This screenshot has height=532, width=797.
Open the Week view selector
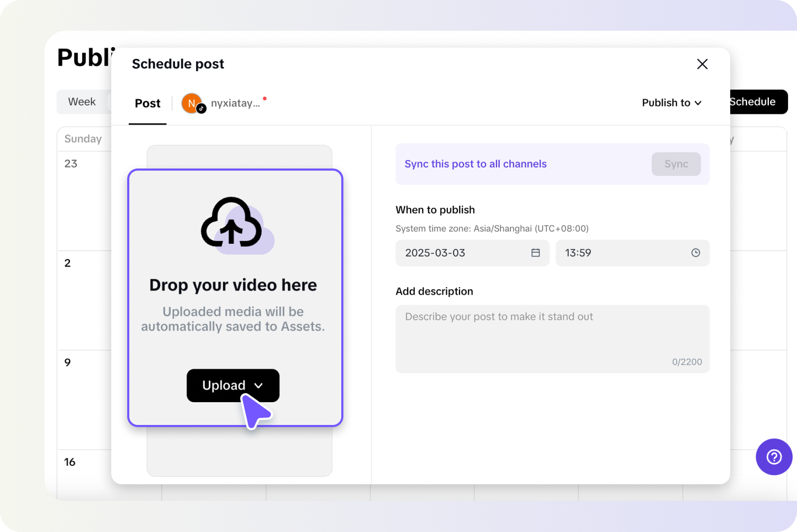pyautogui.click(x=82, y=101)
